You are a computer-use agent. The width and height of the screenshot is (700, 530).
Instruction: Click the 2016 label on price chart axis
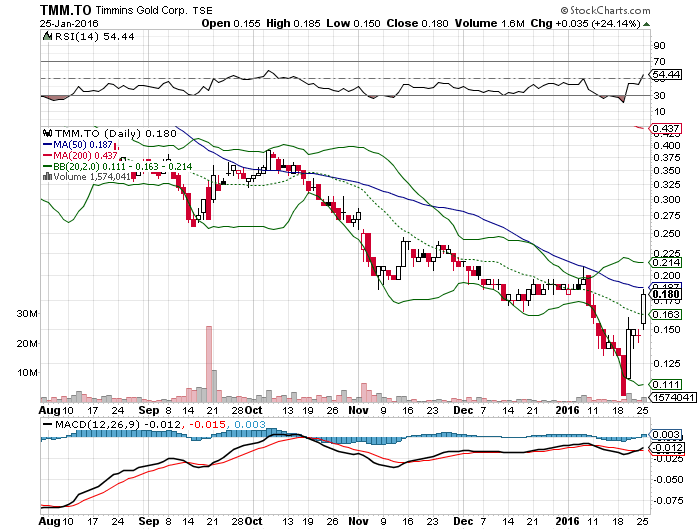click(567, 410)
